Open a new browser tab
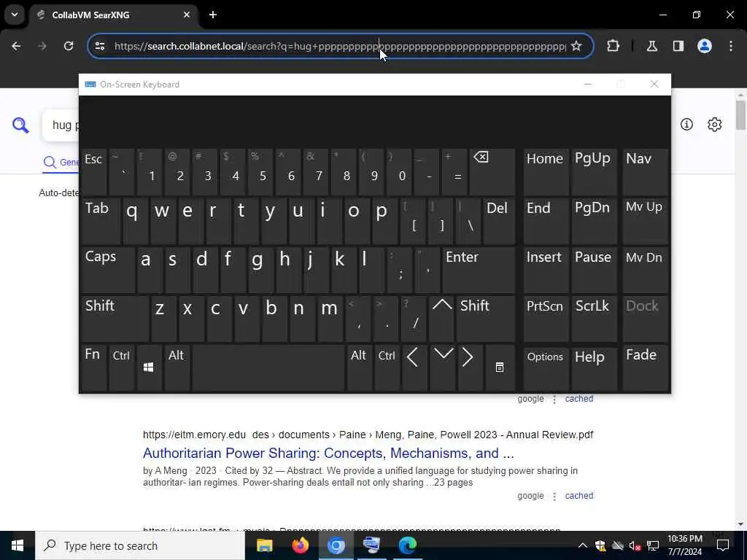Viewport: 747px width, 560px height. (x=213, y=15)
